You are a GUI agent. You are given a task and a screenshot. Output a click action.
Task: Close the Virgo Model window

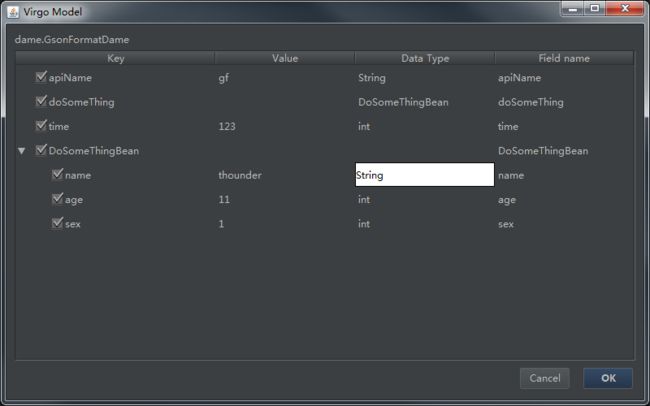(625, 8)
